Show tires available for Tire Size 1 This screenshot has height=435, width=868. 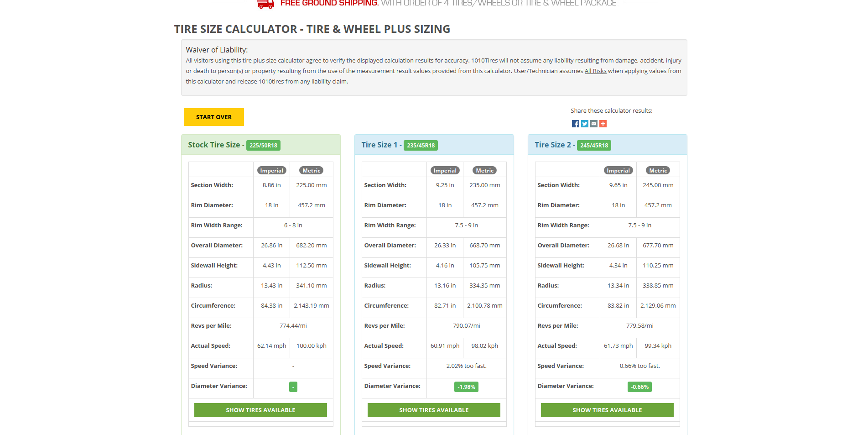coord(434,410)
